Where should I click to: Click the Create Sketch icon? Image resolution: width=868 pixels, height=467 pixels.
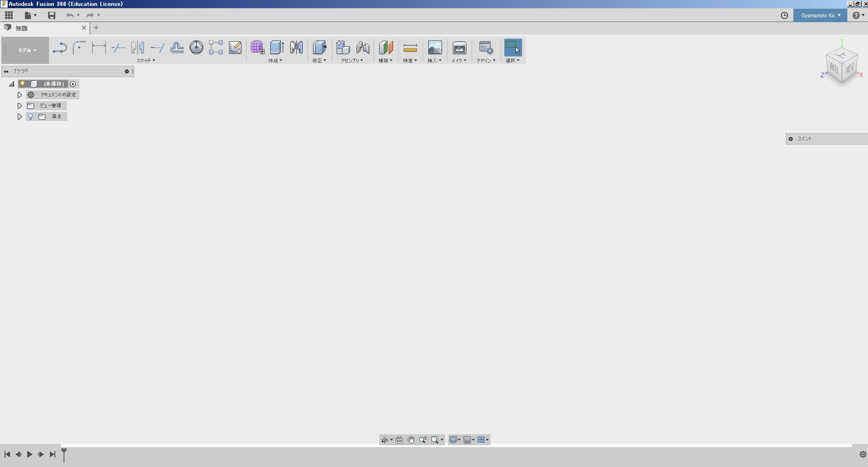pyautogui.click(x=235, y=48)
